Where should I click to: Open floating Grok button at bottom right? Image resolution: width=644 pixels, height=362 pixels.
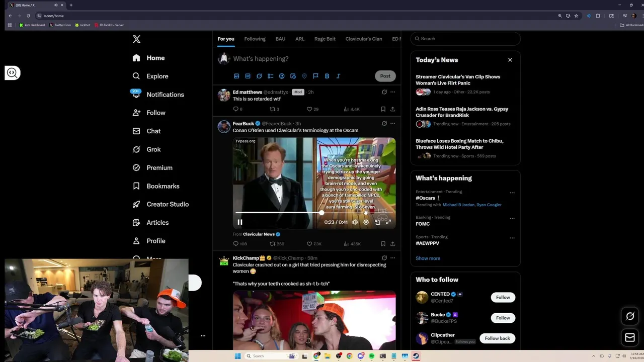(630, 316)
